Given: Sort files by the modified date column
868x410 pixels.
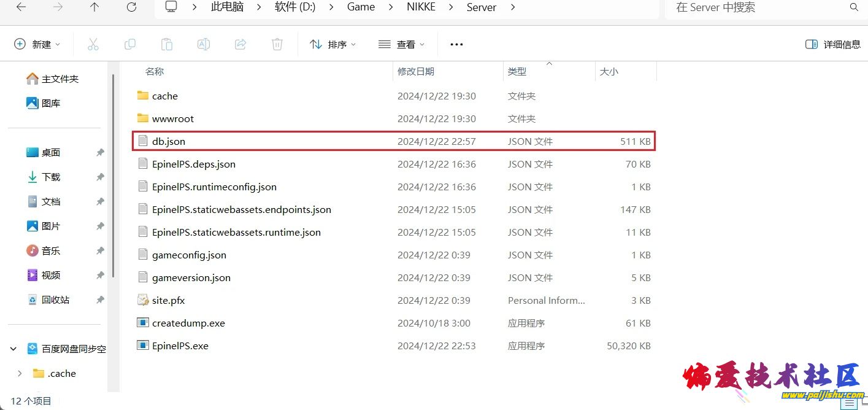Looking at the screenshot, I should click(x=416, y=71).
